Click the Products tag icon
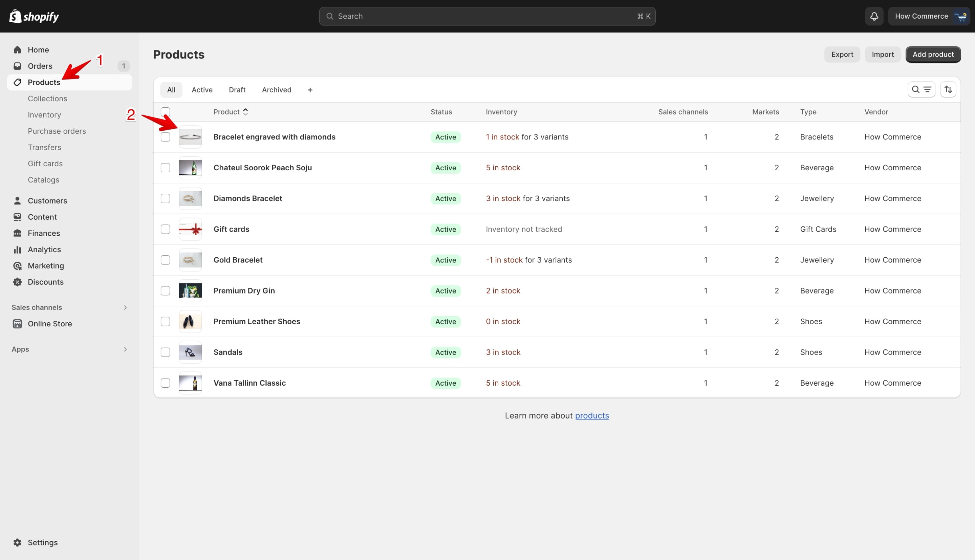This screenshot has height=560, width=975. (17, 82)
